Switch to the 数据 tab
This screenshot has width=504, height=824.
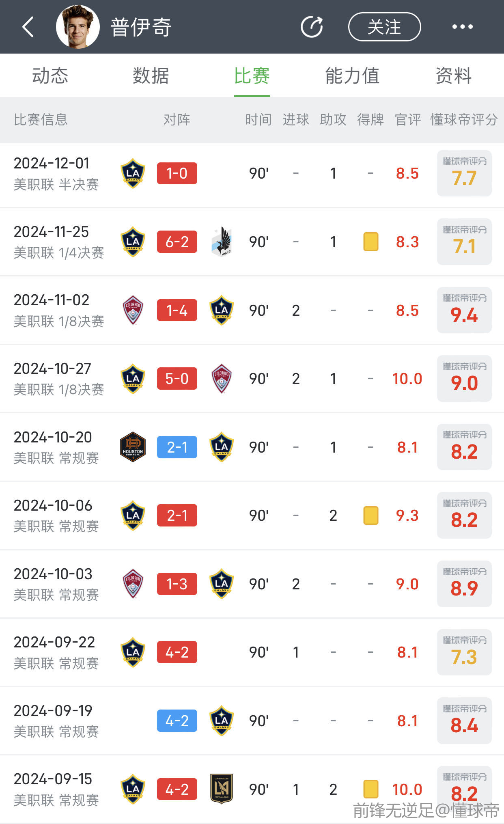click(x=151, y=76)
